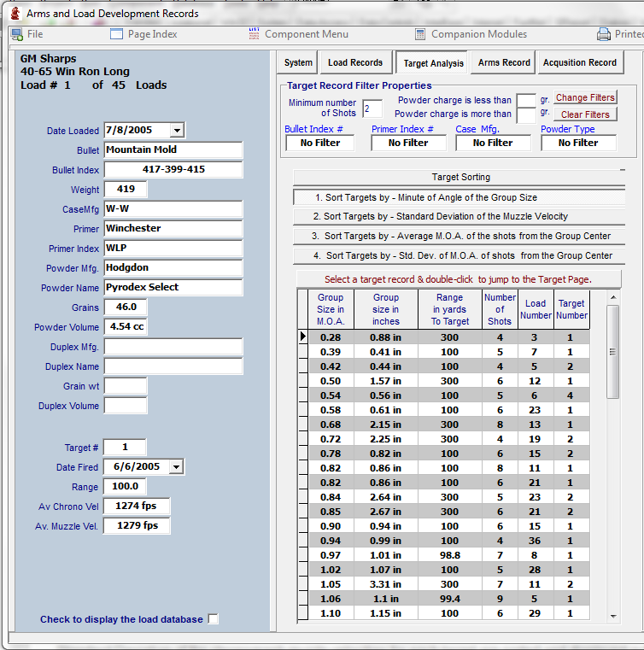Click the Page Index window icon

[x=116, y=34]
